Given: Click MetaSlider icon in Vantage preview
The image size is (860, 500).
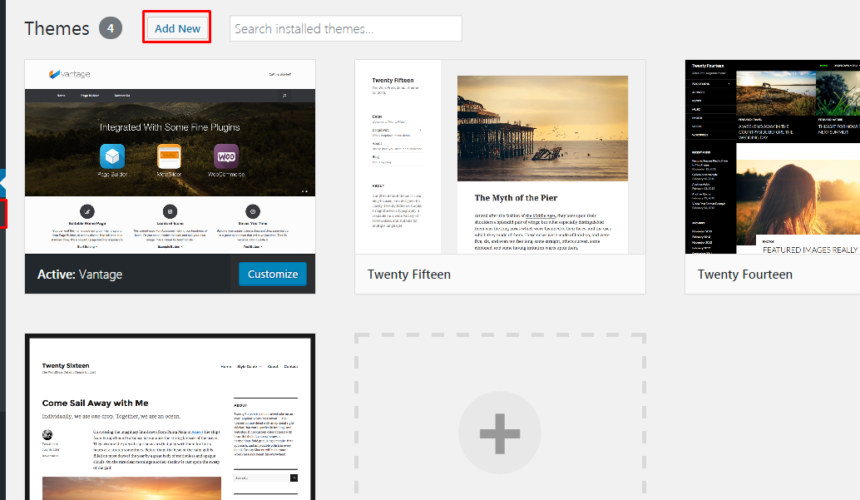Looking at the screenshot, I should (x=169, y=156).
